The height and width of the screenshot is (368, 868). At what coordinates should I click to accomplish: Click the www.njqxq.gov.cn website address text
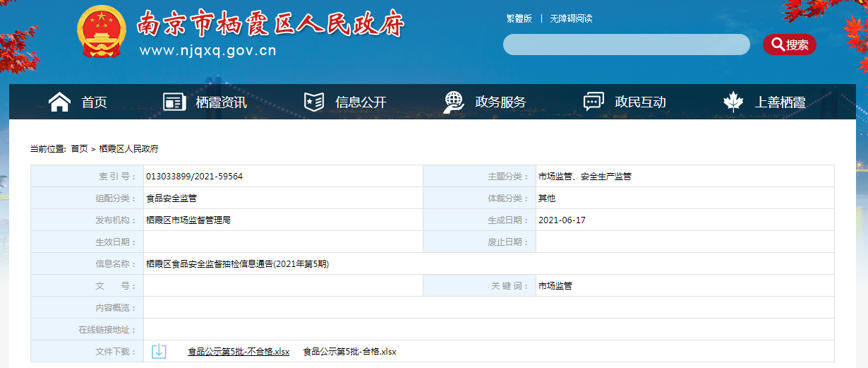[208, 51]
